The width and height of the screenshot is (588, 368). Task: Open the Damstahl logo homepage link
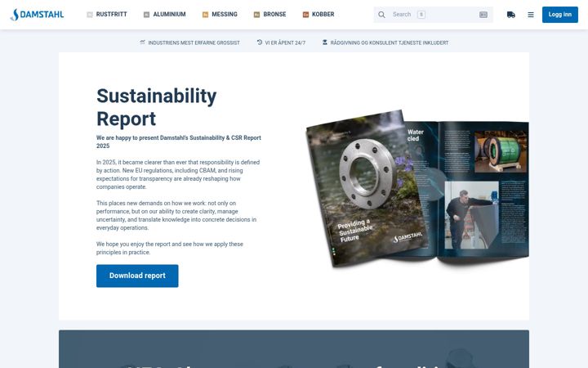pos(37,15)
